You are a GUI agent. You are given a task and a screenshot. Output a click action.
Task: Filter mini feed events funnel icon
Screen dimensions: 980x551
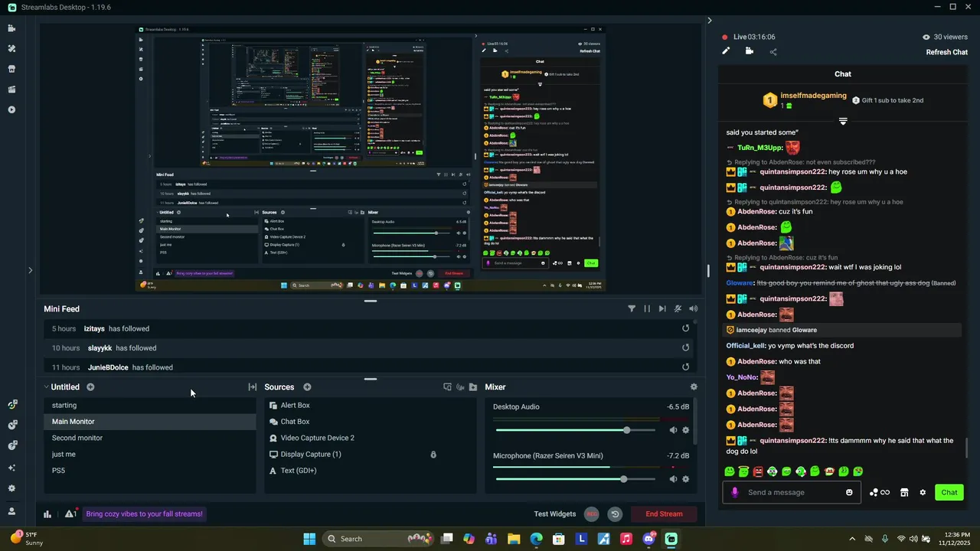(632, 308)
